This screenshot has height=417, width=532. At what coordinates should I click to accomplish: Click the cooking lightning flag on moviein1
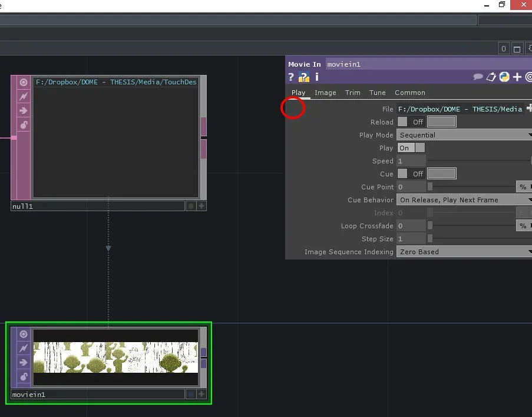24,349
